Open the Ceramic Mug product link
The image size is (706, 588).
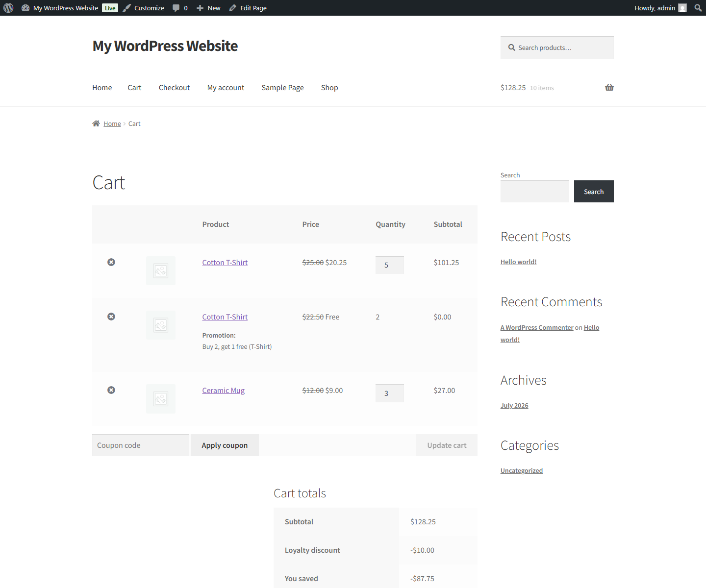(224, 391)
